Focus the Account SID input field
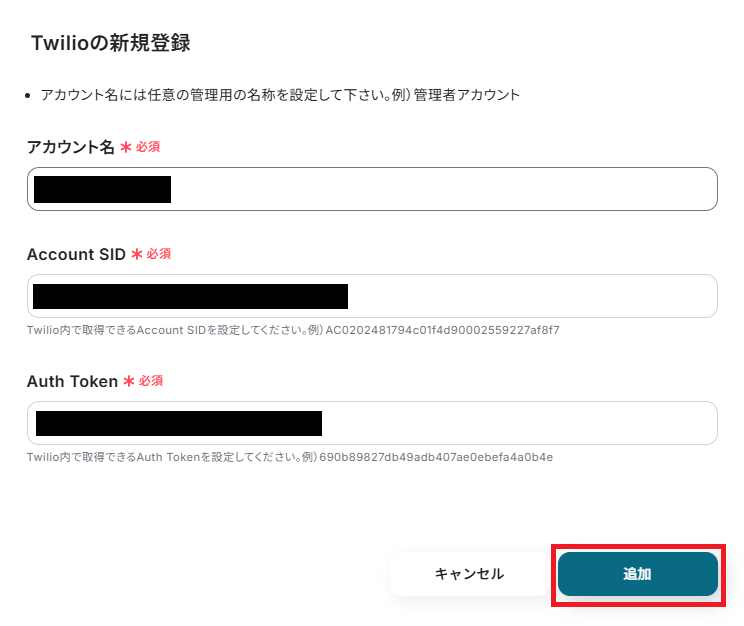This screenshot has height=626, width=744. click(x=372, y=296)
